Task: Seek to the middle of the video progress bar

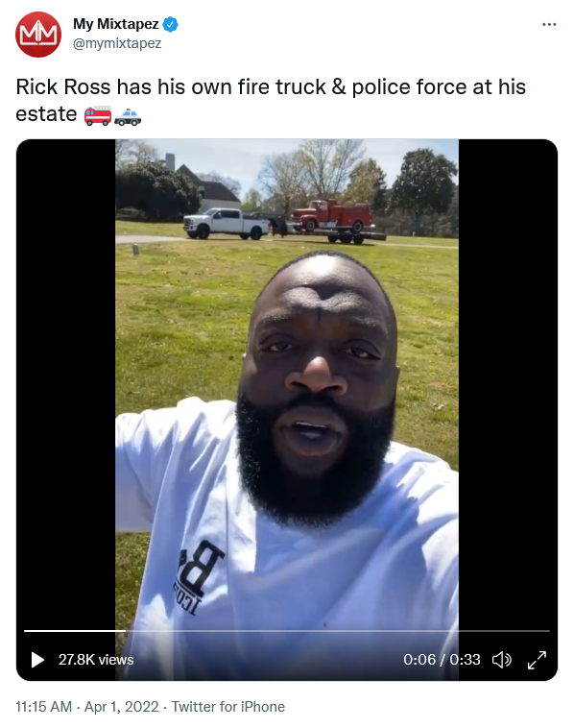Action: tap(287, 630)
